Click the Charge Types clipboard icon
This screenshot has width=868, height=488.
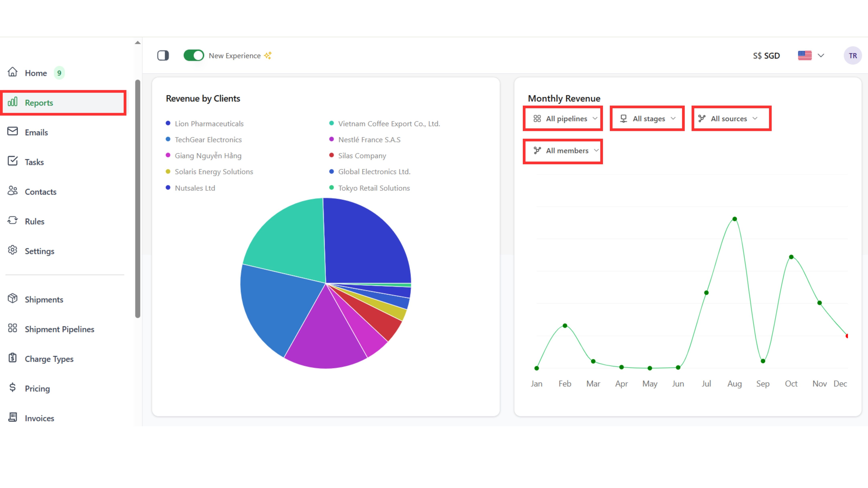(12, 358)
